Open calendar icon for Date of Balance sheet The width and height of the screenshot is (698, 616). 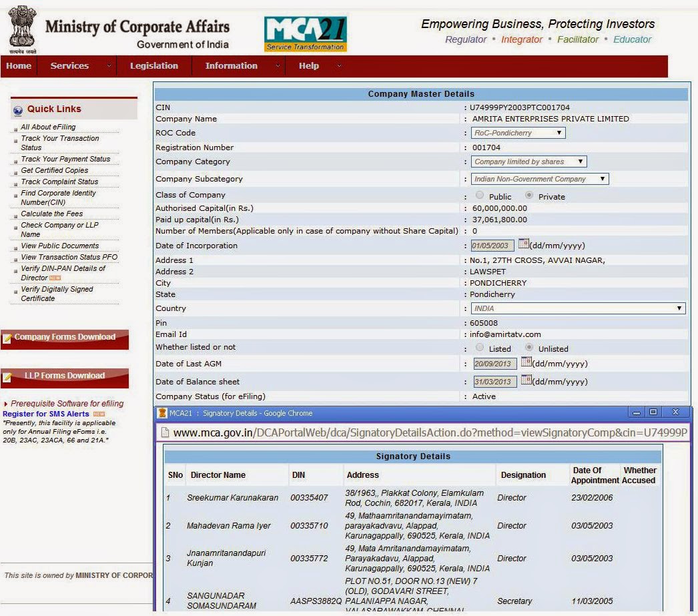coord(527,380)
